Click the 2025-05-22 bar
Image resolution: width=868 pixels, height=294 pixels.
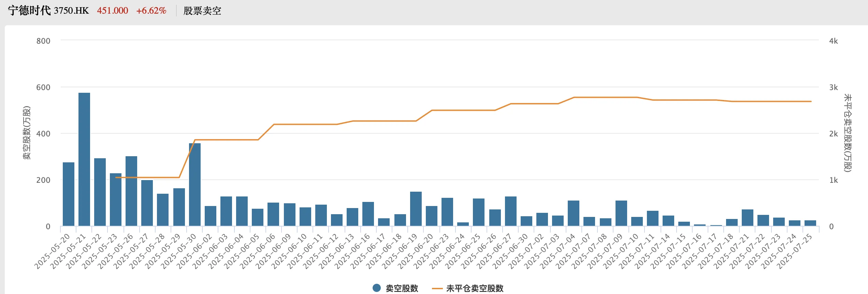pos(100,192)
